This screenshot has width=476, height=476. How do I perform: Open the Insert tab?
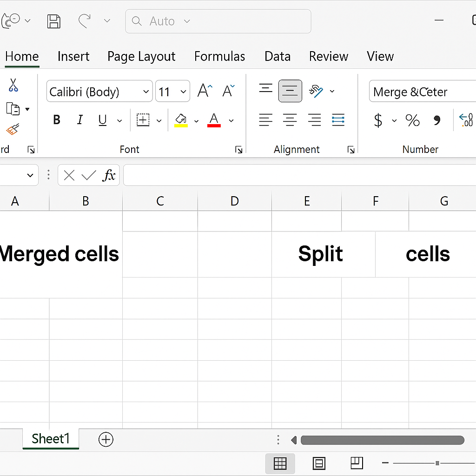point(73,56)
